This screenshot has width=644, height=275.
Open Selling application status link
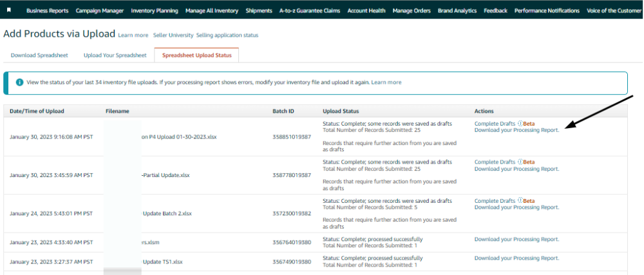tap(227, 35)
